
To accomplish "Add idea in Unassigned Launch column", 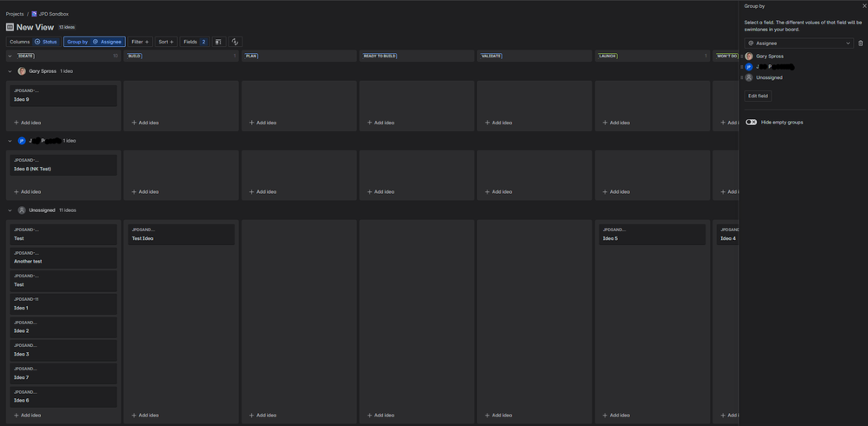I will (616, 416).
